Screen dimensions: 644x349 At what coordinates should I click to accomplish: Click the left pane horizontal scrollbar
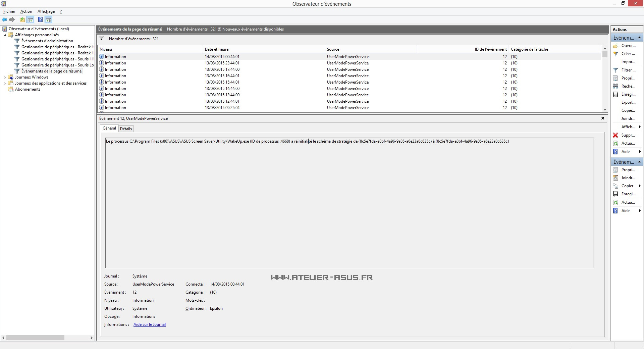[x=35, y=338]
